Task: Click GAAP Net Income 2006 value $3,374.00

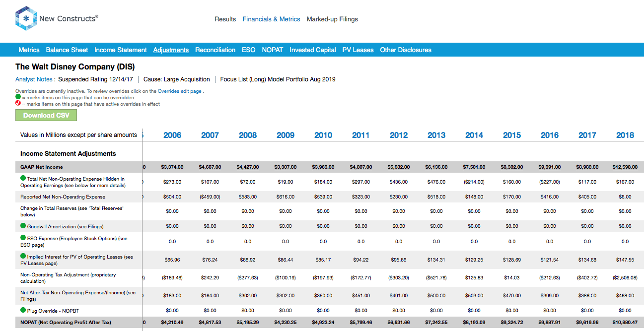Action: pyautogui.click(x=172, y=167)
